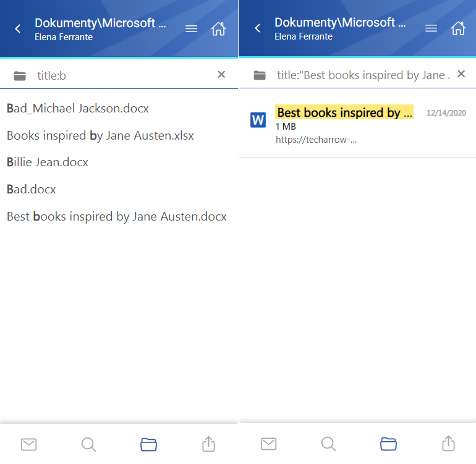Open the hamburger menu in left panel
This screenshot has height=464, width=476.
pos(191,29)
